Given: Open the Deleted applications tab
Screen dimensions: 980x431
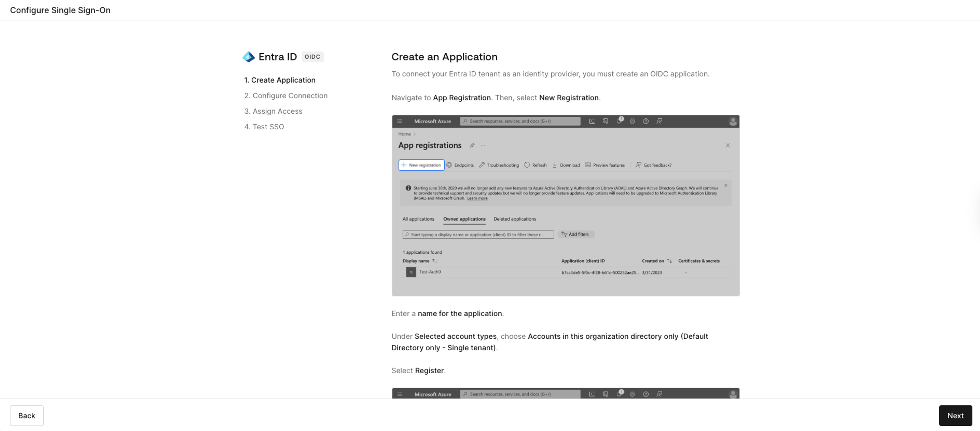Looking at the screenshot, I should pyautogui.click(x=514, y=219).
